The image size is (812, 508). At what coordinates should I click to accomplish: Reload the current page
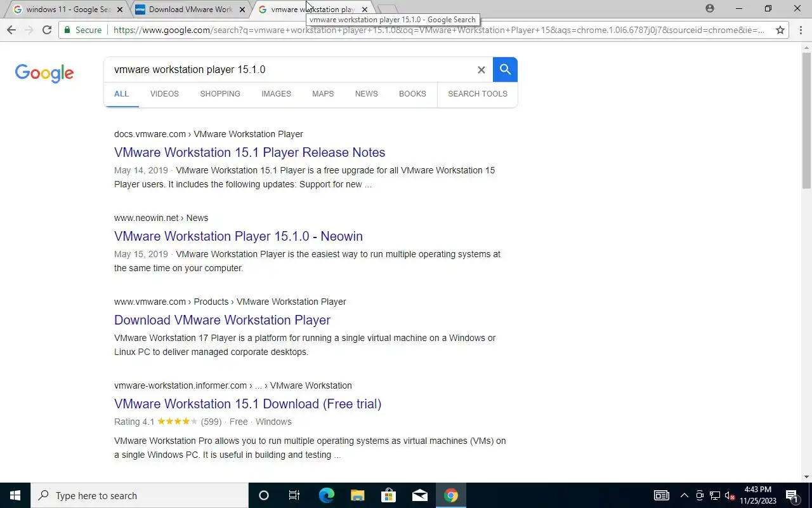(46, 30)
